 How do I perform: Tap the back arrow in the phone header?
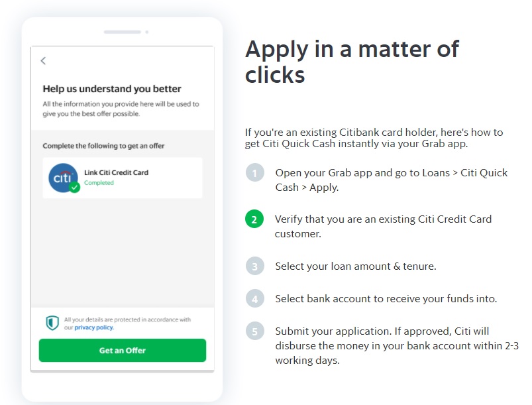click(43, 61)
